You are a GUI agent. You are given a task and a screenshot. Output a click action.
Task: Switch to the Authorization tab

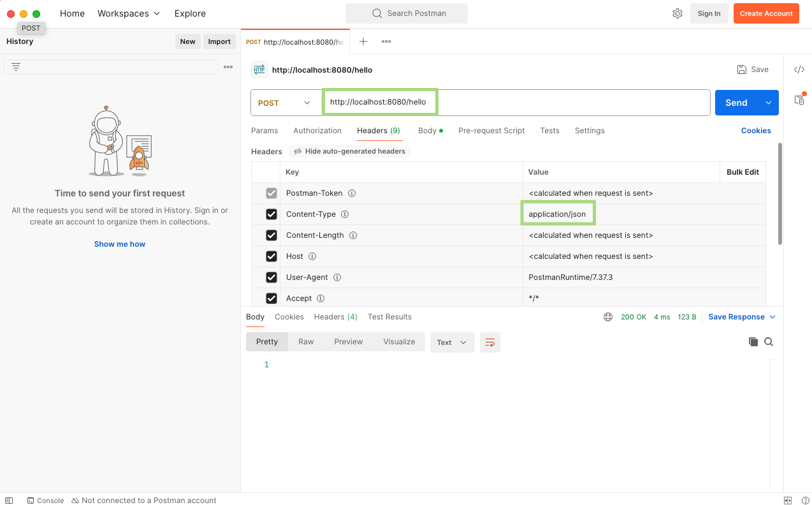[x=317, y=131]
